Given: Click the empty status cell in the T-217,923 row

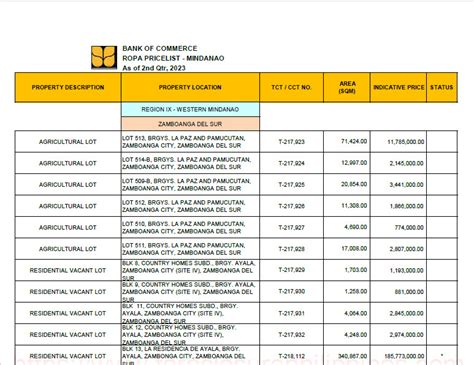Looking at the screenshot, I should (442, 142).
